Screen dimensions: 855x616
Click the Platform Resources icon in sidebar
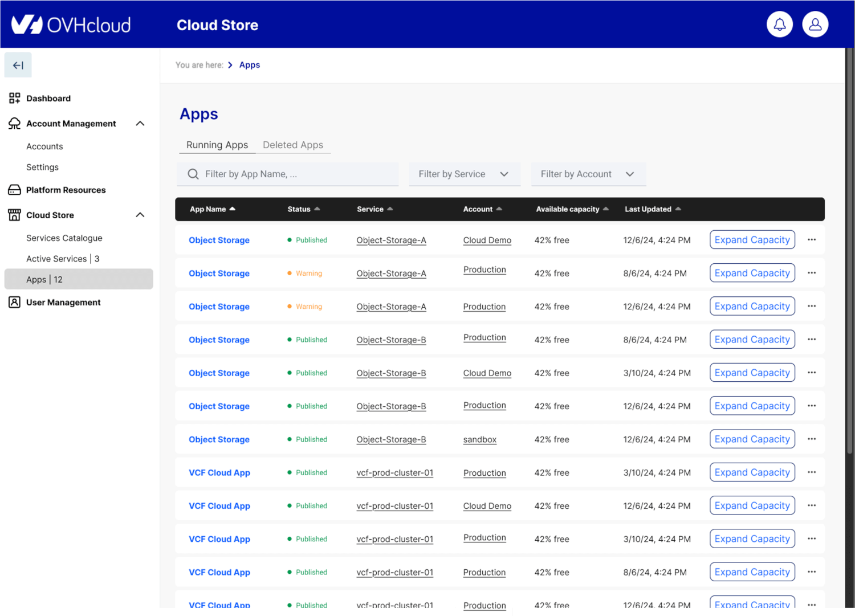(15, 190)
